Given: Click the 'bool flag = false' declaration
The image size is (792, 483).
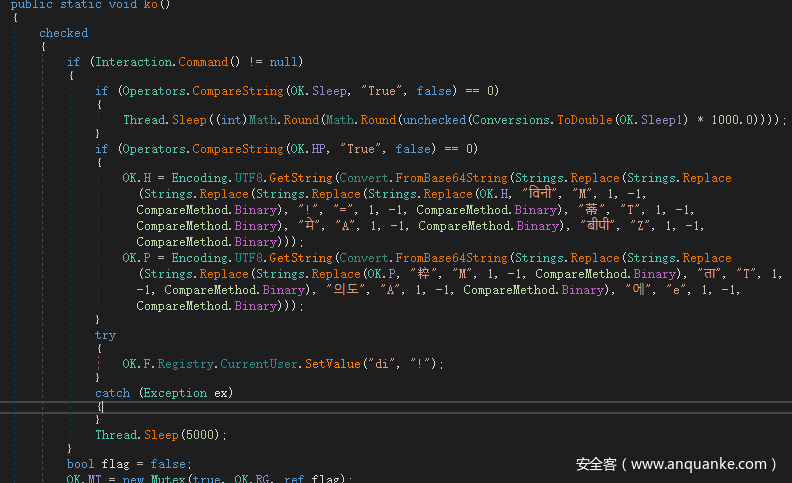Looking at the screenshot, I should click(128, 464).
